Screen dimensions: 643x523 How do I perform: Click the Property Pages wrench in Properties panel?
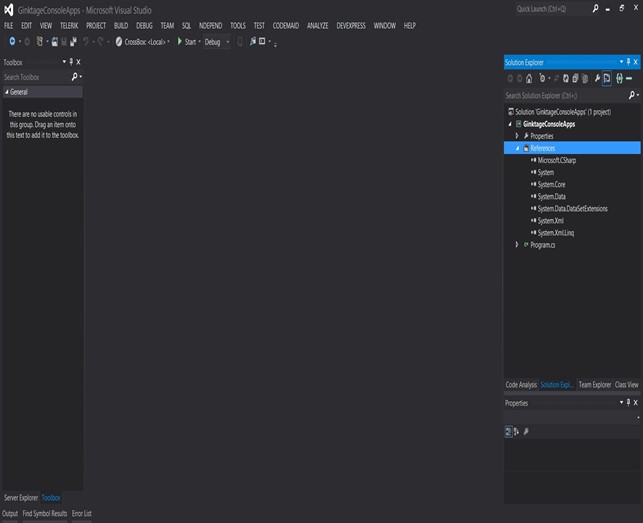coord(526,432)
